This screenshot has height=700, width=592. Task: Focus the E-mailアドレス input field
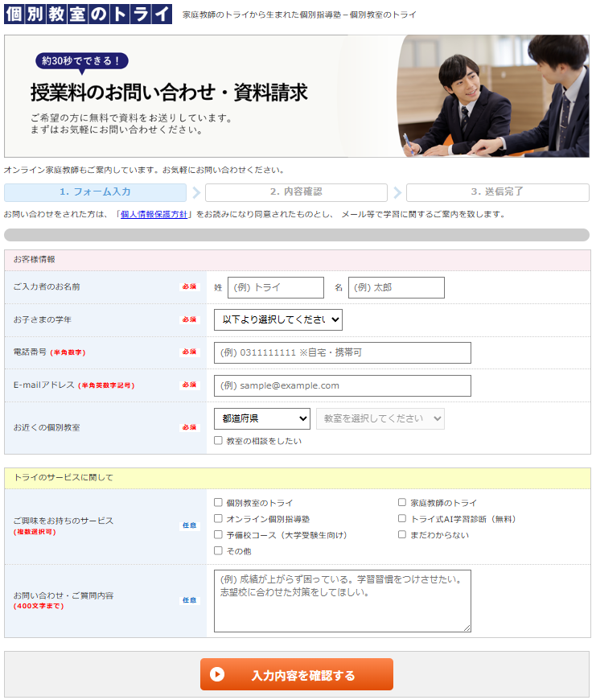click(x=342, y=385)
